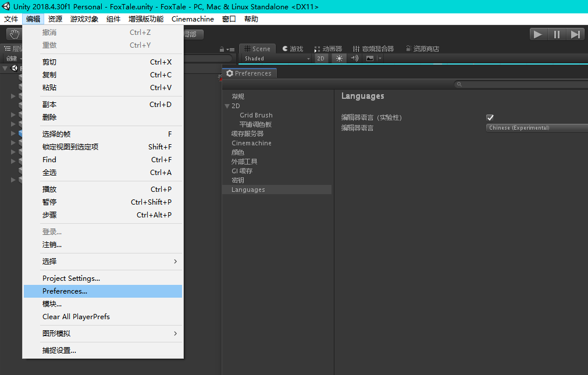The height and width of the screenshot is (375, 588).
Task: Open Project Settings... menu entry
Action: pos(103,278)
